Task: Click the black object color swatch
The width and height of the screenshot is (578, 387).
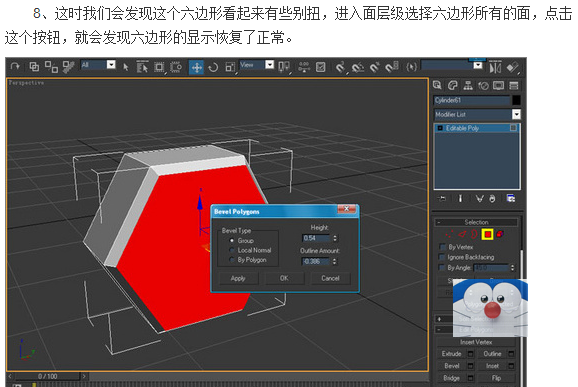Action: [x=516, y=100]
